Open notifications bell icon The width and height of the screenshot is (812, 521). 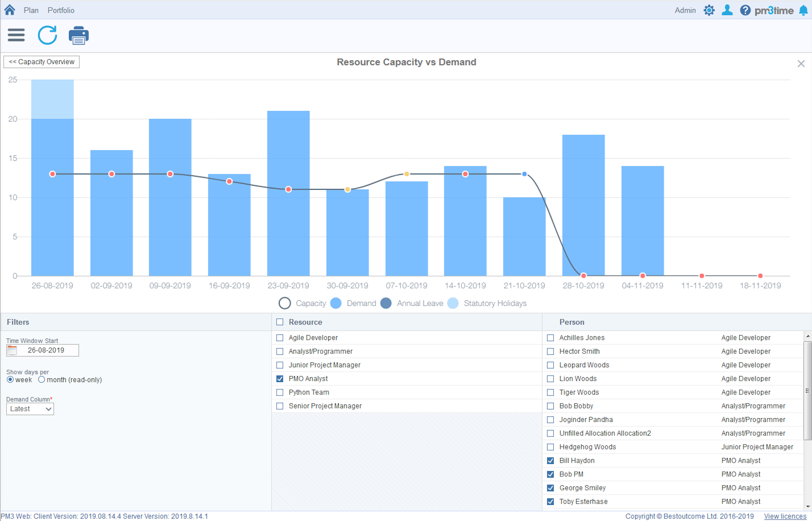(803, 11)
